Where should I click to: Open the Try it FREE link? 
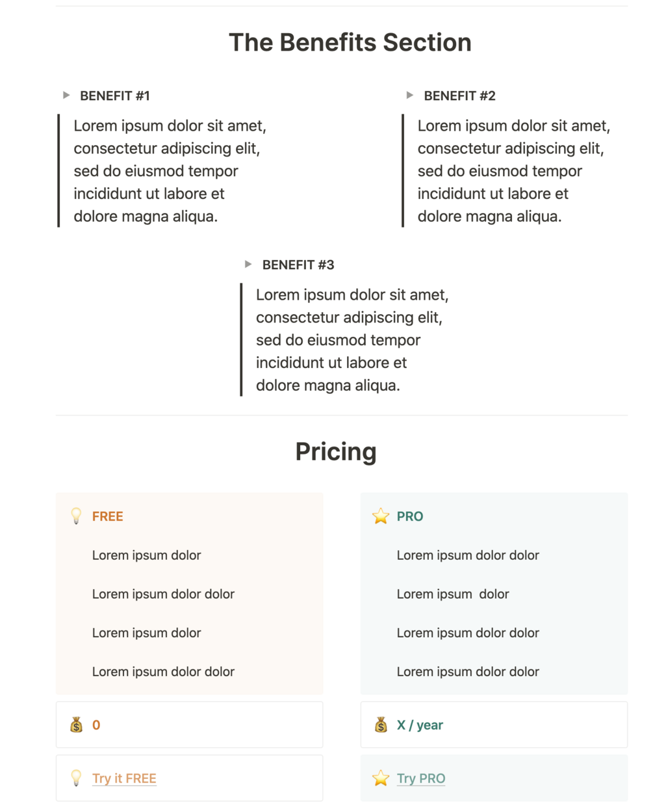[x=124, y=778]
